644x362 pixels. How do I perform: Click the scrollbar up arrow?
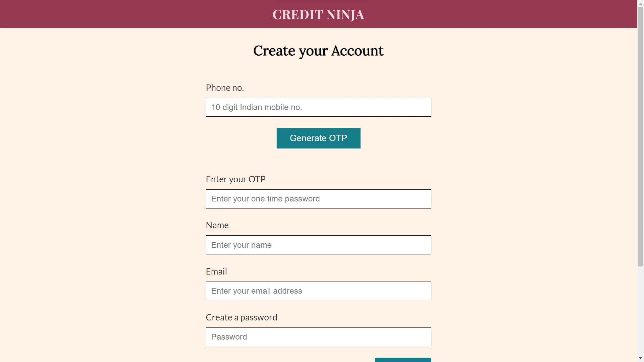click(x=640, y=3)
